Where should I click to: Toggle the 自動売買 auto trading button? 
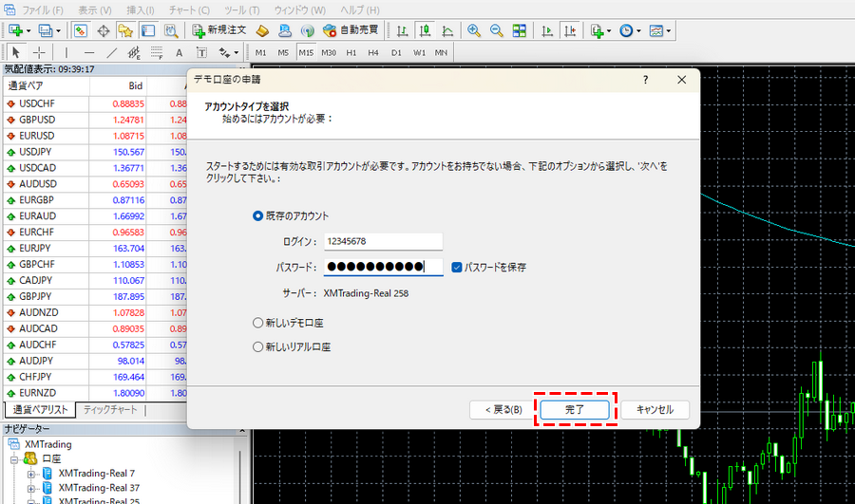click(x=351, y=30)
